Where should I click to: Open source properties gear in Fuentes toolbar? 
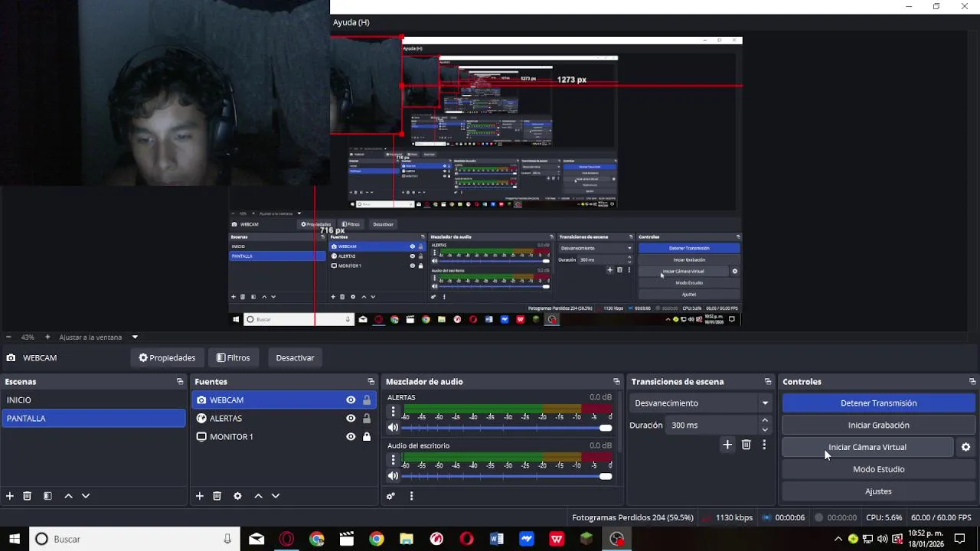tap(237, 496)
